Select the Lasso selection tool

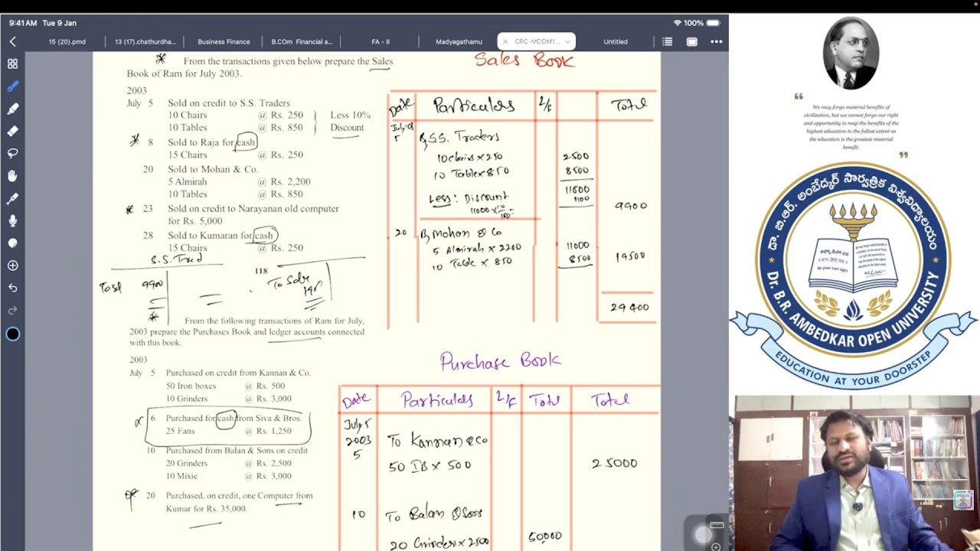click(x=12, y=154)
